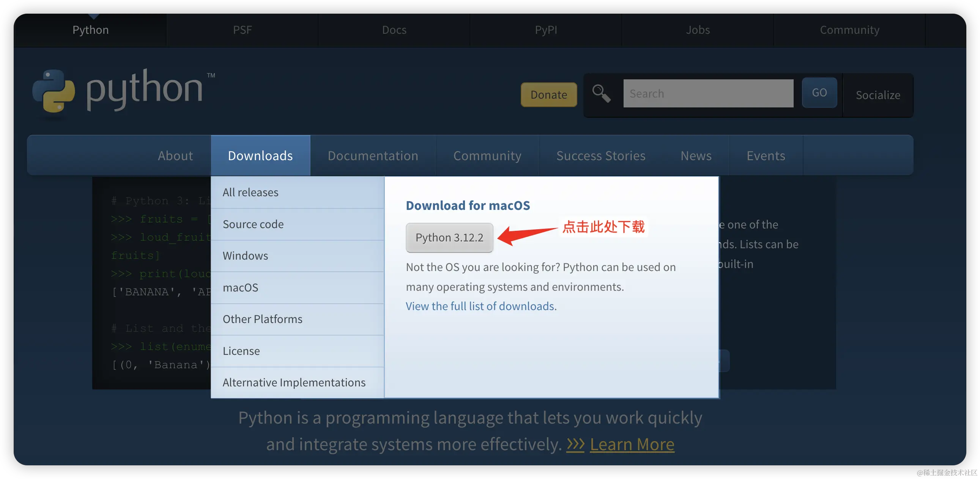The width and height of the screenshot is (980, 479).
Task: Open the Documentation navigation menu
Action: click(x=373, y=155)
